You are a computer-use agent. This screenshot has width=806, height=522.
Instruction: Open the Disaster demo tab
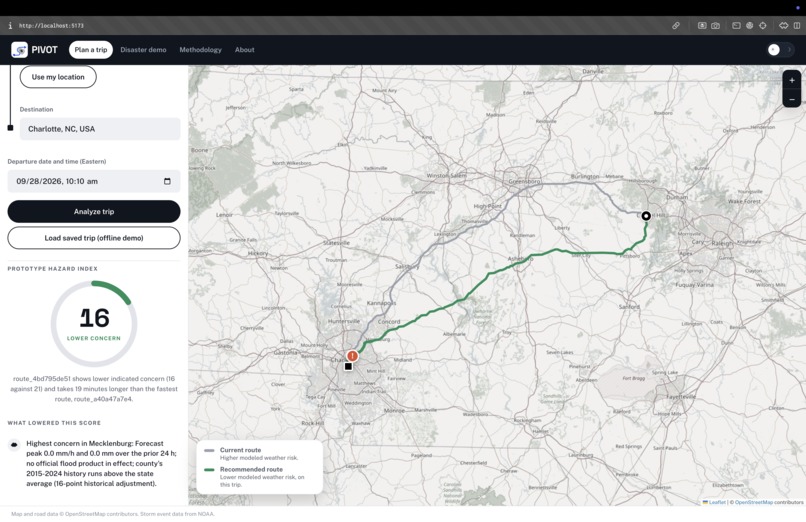tap(143, 50)
